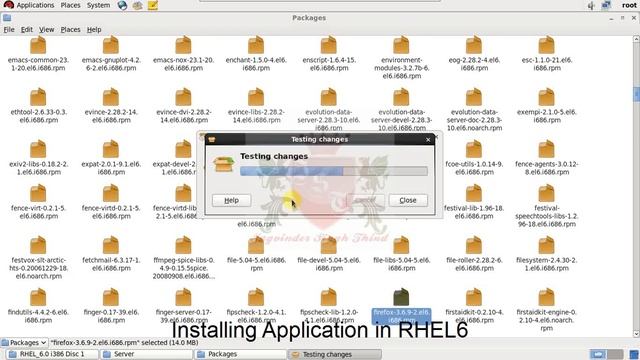This screenshot has width=640, height=360.
Task: Open the volume control in the panel
Action: [591, 5]
